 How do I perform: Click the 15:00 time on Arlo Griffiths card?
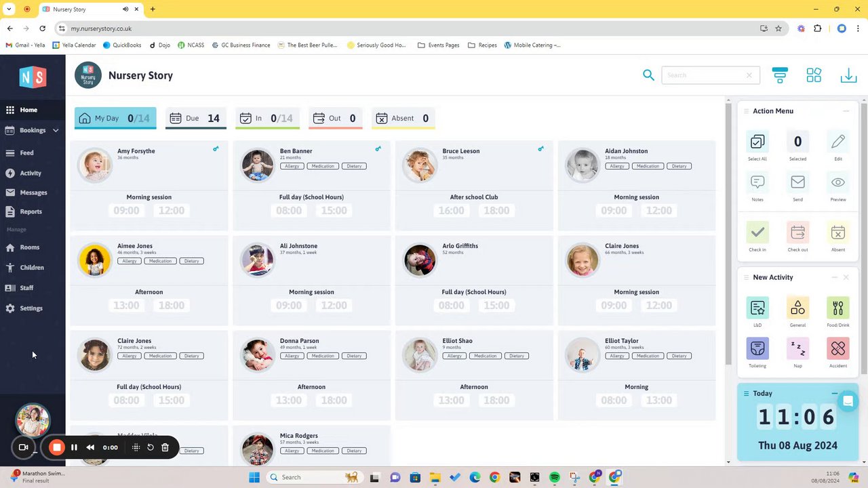496,306
